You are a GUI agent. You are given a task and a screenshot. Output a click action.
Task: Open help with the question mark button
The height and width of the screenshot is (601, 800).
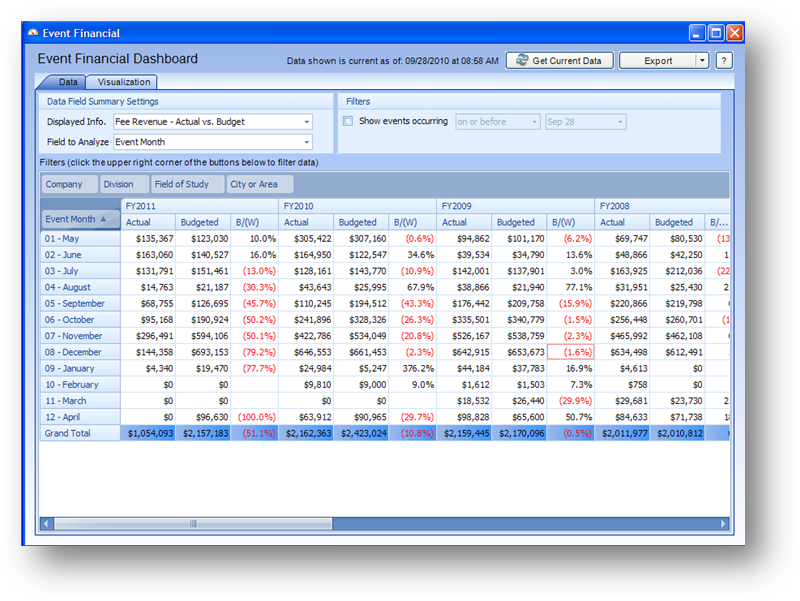pyautogui.click(x=723, y=61)
